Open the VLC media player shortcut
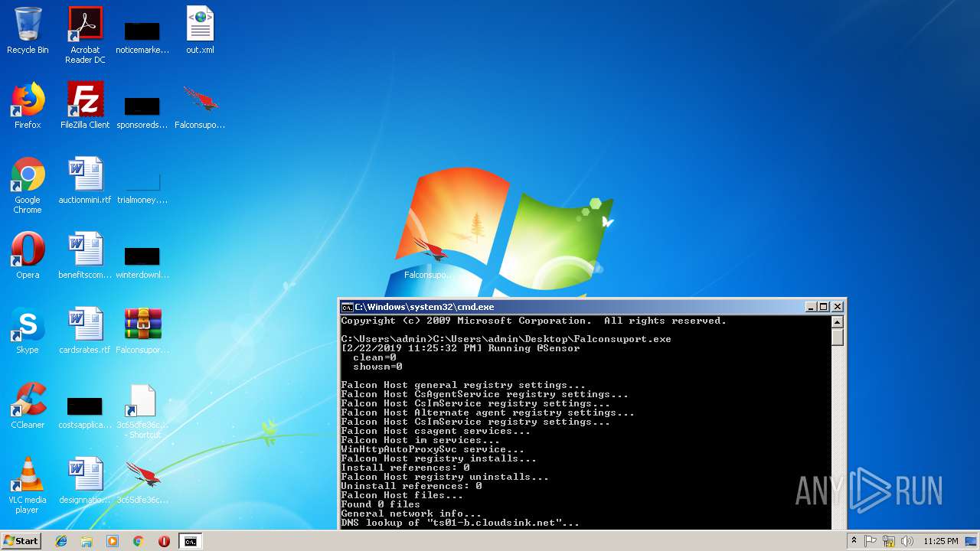This screenshot has width=980, height=551. point(28,485)
